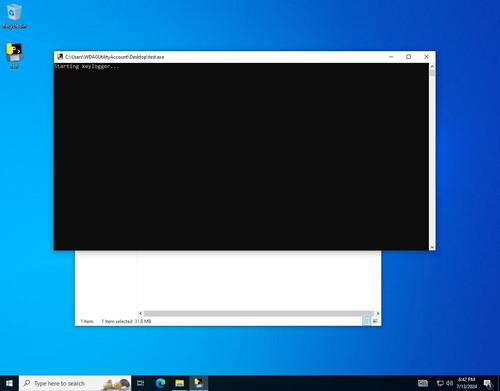Screen dimensions: 500x391
Task: Click "Starting keylogger..." text in console
Action: (86, 66)
